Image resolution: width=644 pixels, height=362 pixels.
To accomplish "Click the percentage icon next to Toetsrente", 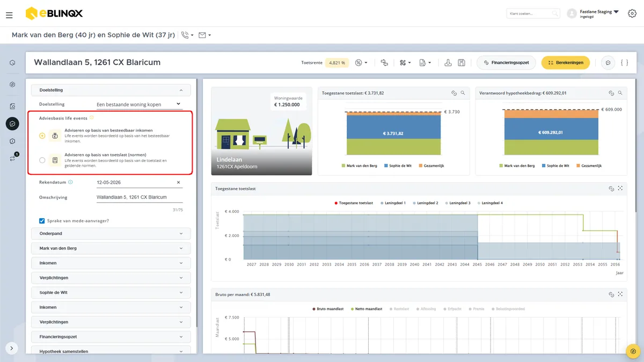I will tap(361, 63).
